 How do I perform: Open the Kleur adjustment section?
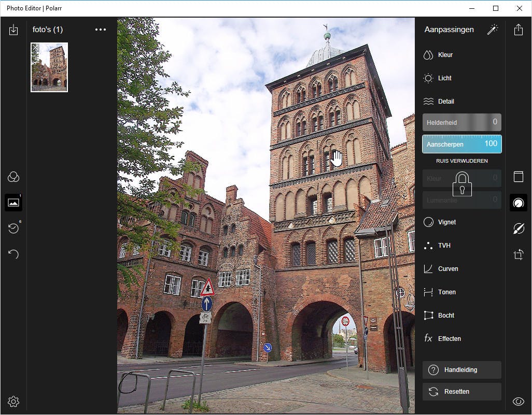tap(446, 54)
